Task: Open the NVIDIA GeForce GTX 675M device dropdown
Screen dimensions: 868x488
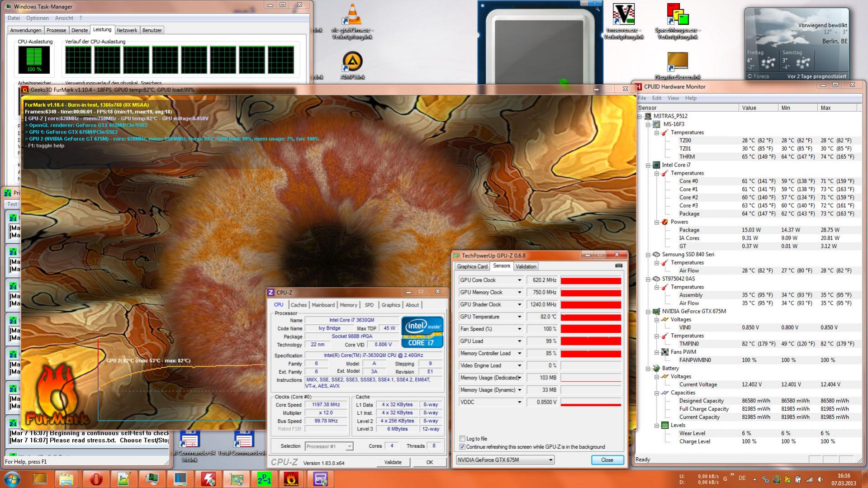Action: click(x=505, y=460)
